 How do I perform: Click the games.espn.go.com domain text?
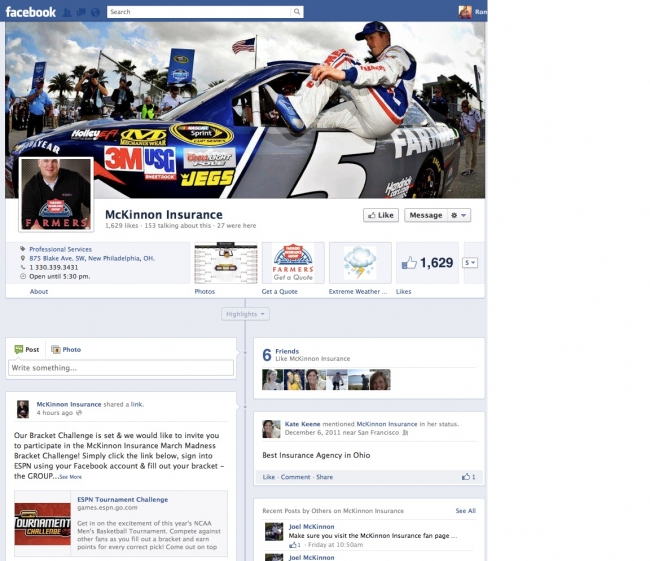(x=107, y=508)
